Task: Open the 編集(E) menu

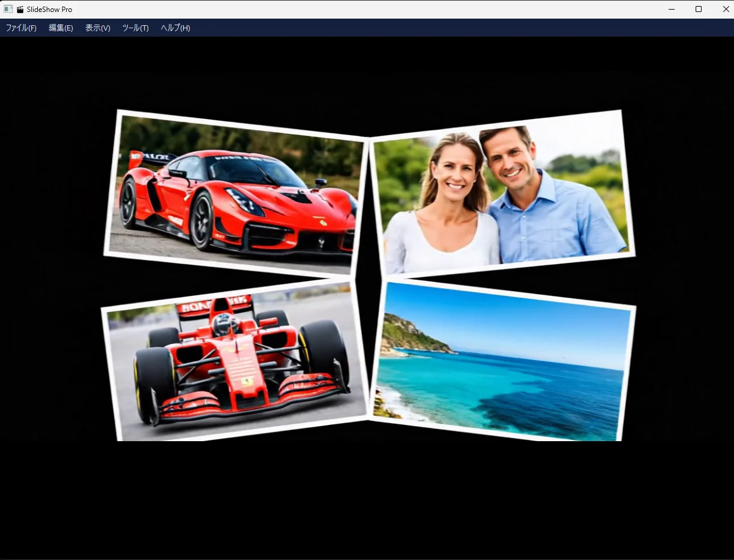Action: pos(61,28)
